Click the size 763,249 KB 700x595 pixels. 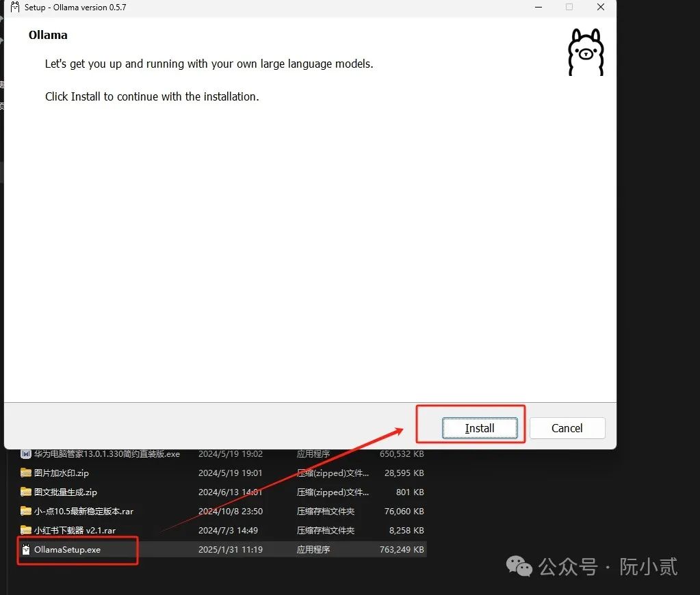coord(402,549)
